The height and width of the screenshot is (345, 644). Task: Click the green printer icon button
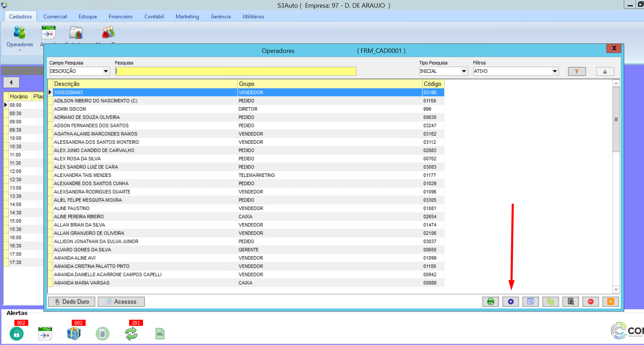coord(490,301)
